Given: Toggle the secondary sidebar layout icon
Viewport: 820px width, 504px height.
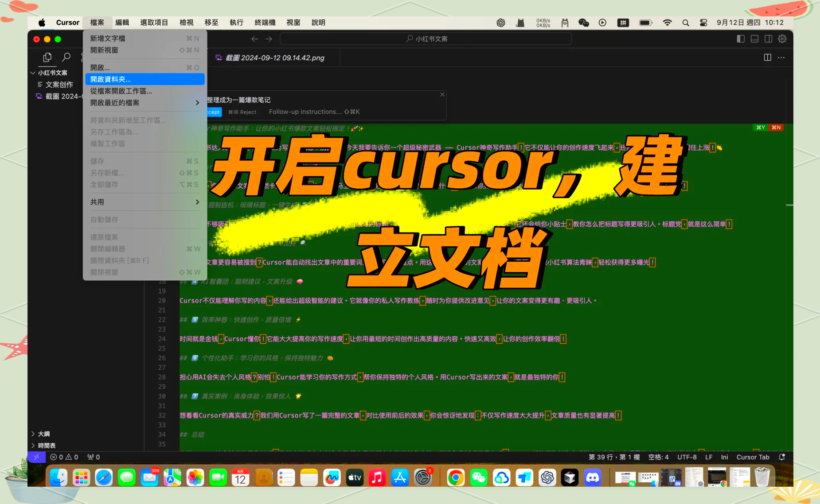Looking at the screenshot, I should (x=768, y=39).
